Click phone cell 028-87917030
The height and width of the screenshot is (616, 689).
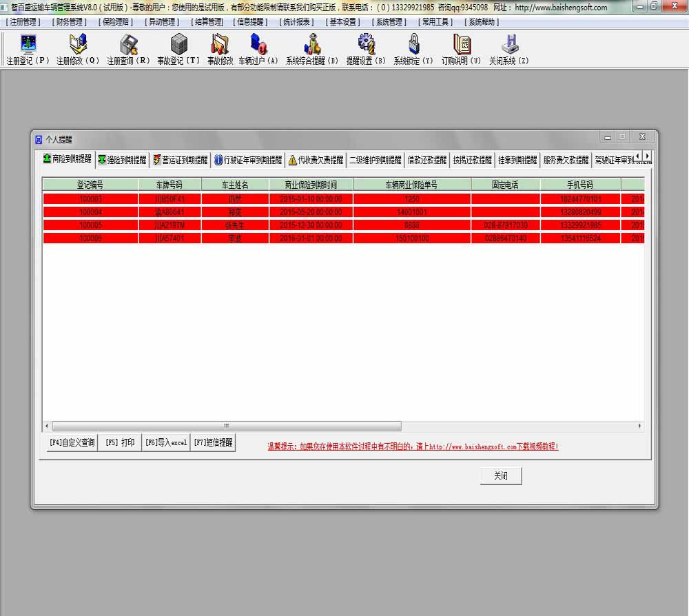506,225
